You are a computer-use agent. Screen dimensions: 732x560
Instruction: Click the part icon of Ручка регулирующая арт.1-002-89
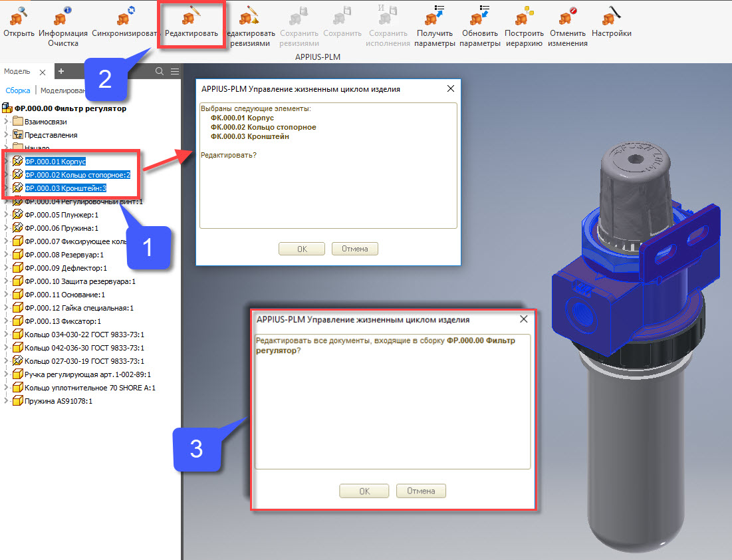[18, 374]
